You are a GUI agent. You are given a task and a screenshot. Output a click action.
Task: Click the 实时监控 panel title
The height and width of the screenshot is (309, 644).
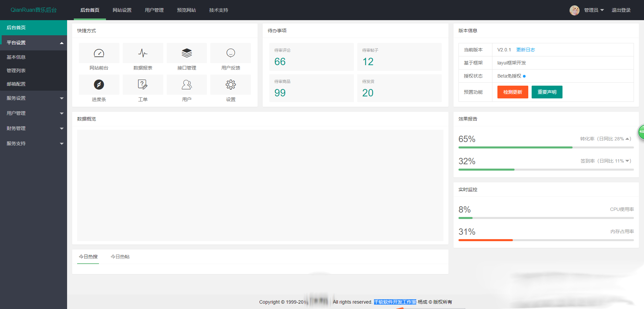pos(468,189)
